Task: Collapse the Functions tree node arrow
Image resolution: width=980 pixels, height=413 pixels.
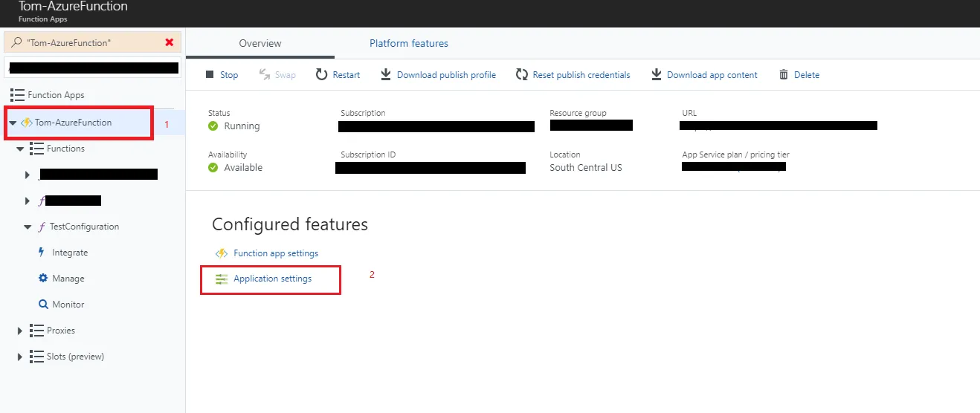Action: [20, 149]
